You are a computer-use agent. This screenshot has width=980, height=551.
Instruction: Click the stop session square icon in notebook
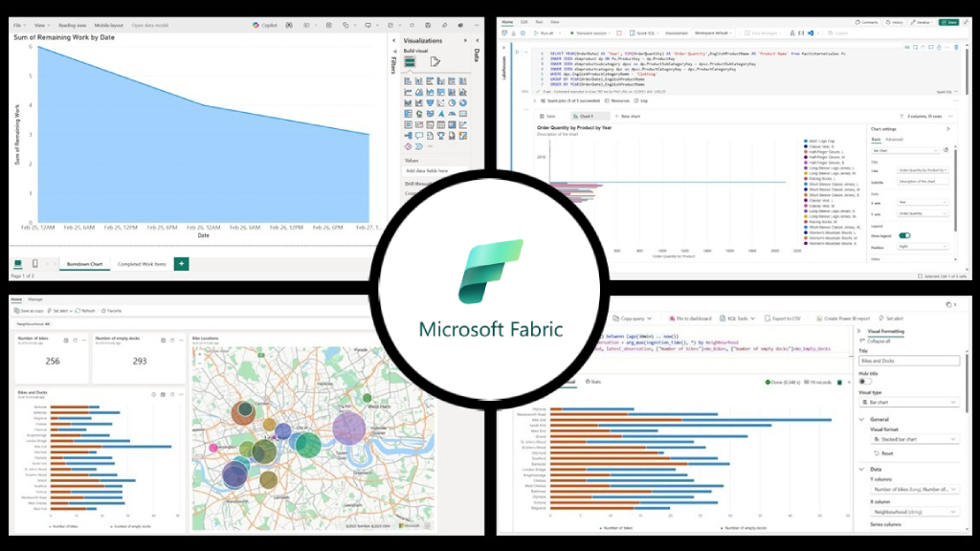619,33
